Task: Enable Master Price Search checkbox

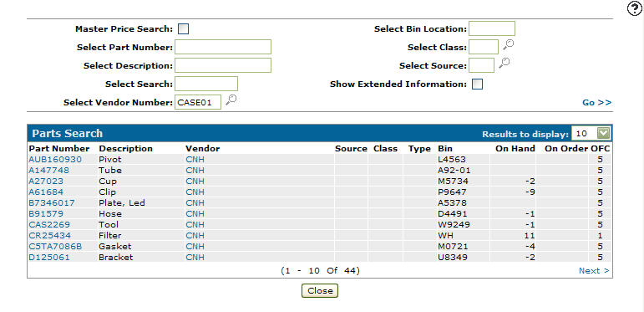Action: tap(183, 29)
